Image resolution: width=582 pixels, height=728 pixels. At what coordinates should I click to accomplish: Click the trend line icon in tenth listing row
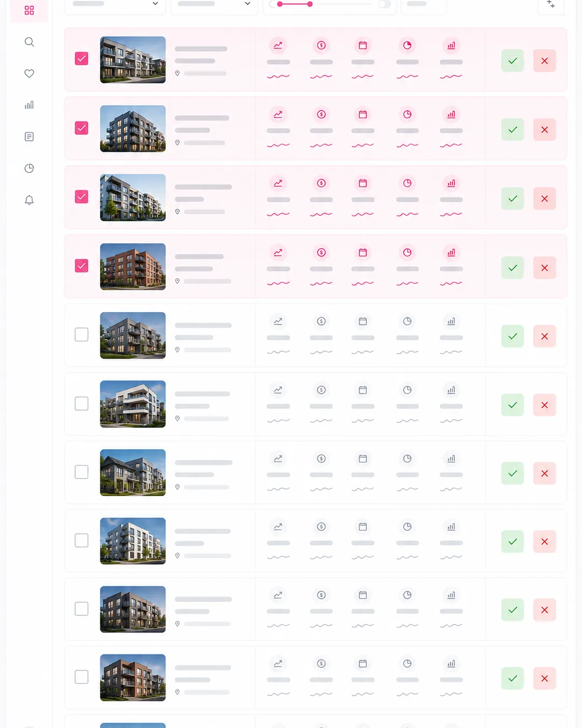tap(278, 664)
